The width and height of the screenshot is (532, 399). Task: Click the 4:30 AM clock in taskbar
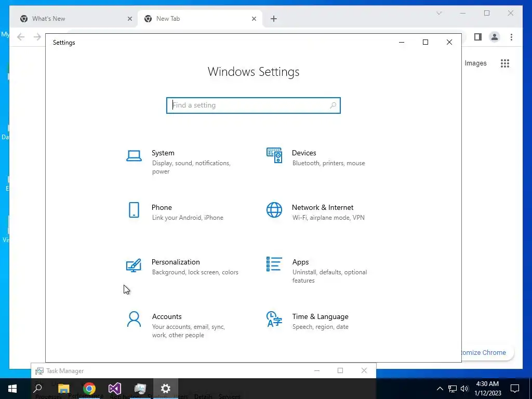pos(487,384)
